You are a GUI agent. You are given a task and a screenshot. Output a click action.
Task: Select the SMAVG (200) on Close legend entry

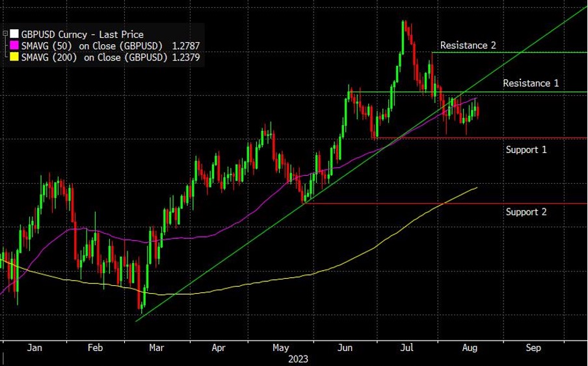[x=94, y=57]
